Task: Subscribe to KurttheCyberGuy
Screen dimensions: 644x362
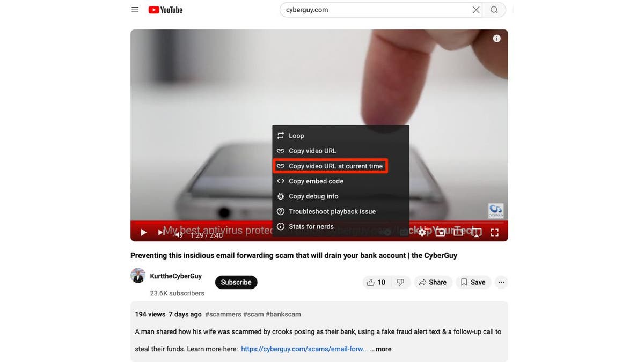Action: point(236,282)
